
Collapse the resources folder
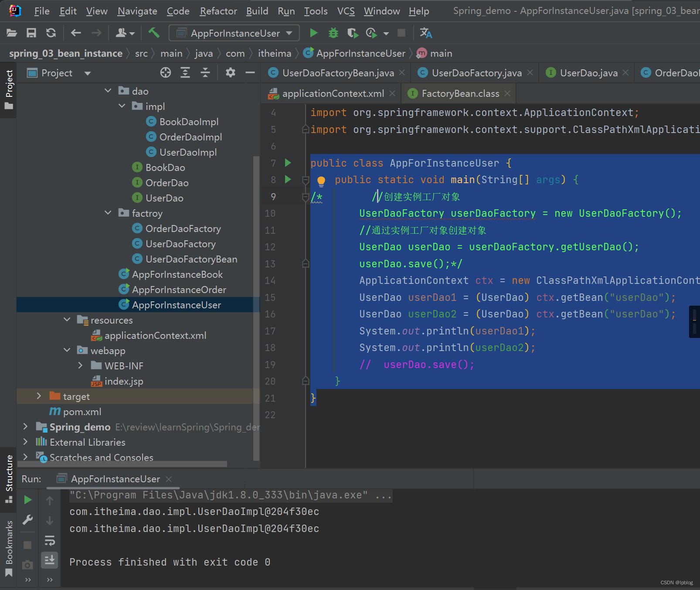(67, 320)
